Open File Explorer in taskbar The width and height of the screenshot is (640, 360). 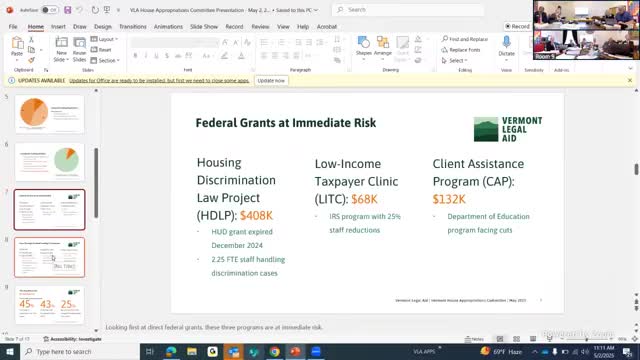[192, 351]
